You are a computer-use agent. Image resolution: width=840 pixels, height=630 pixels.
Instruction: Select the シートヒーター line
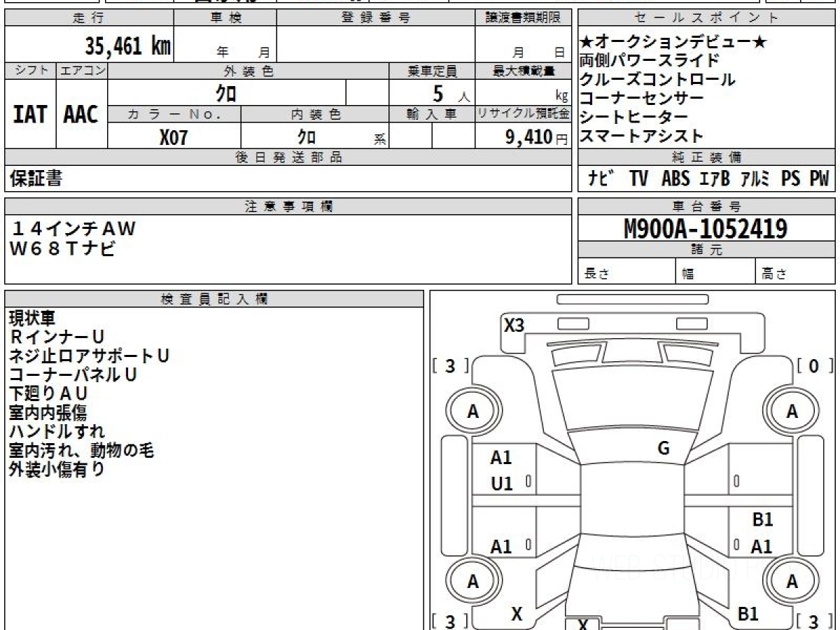pos(633,117)
